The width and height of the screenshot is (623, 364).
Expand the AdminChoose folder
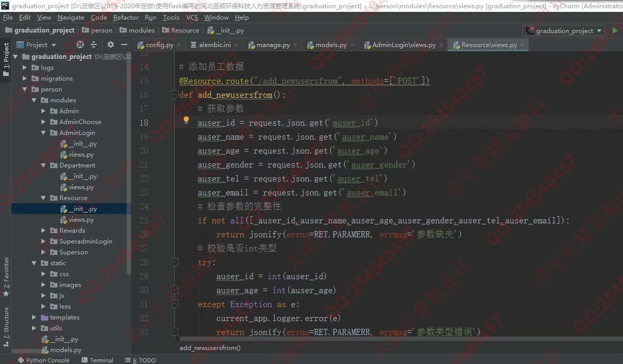(43, 122)
